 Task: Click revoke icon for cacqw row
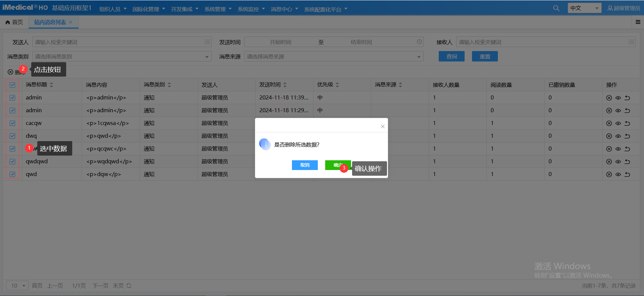coord(627,123)
